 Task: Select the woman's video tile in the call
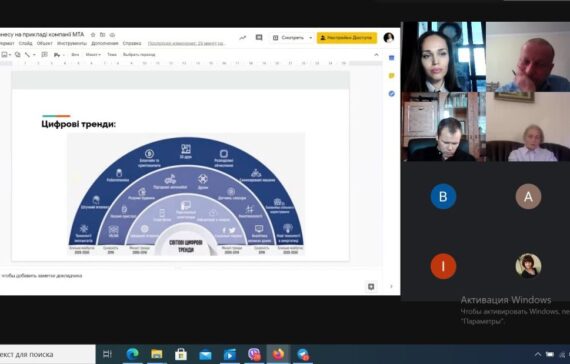point(443,57)
